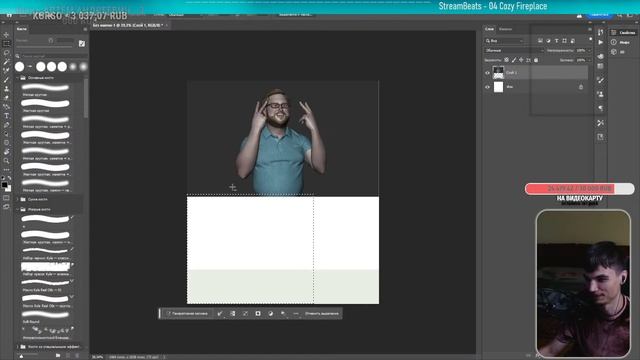This screenshot has height=360, width=640.
Task: Open the Paragraph panel icon in dock
Action: click(600, 108)
